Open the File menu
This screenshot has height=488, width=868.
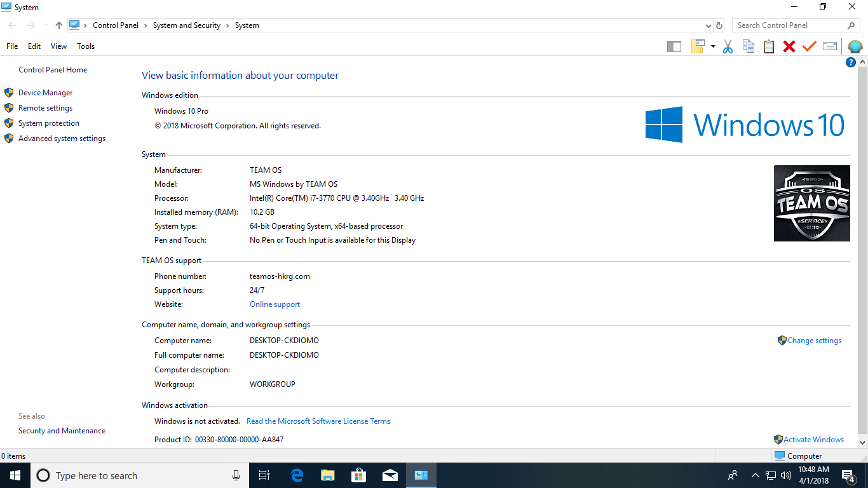click(12, 46)
